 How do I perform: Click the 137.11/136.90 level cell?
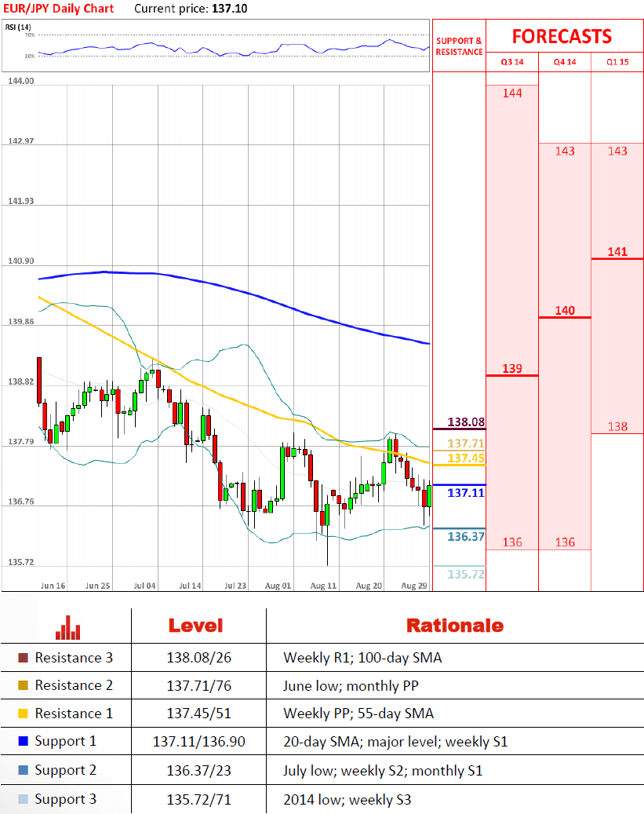pos(198,741)
